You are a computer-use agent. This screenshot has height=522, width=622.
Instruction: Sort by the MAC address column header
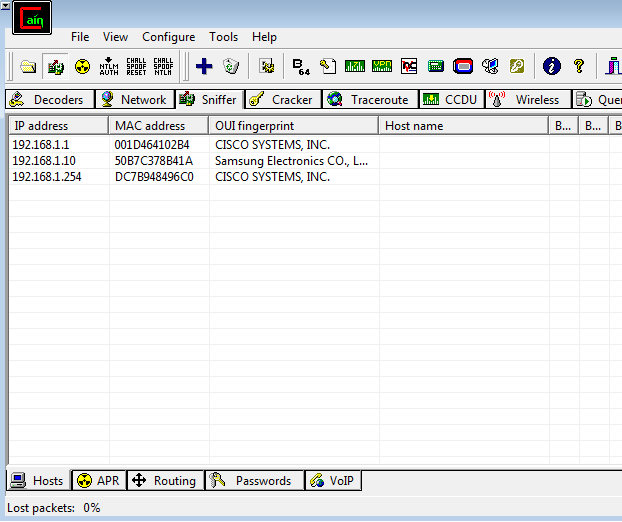click(x=158, y=126)
